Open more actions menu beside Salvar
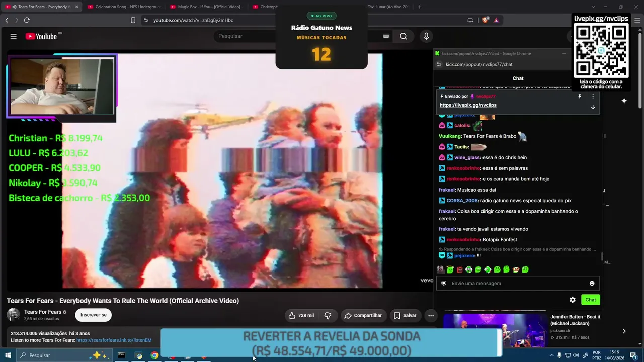The height and width of the screenshot is (362, 644). coord(431,316)
